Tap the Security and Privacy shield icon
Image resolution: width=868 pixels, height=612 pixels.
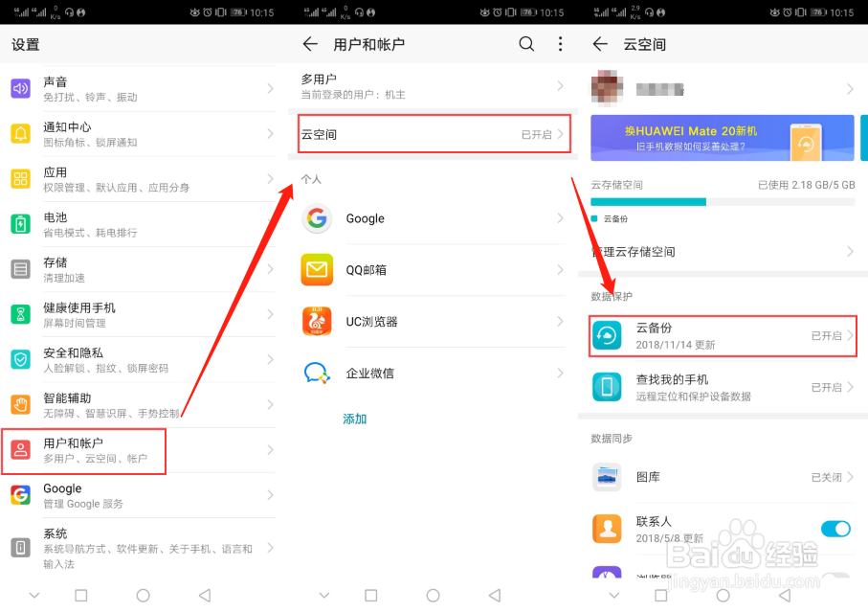tap(20, 360)
